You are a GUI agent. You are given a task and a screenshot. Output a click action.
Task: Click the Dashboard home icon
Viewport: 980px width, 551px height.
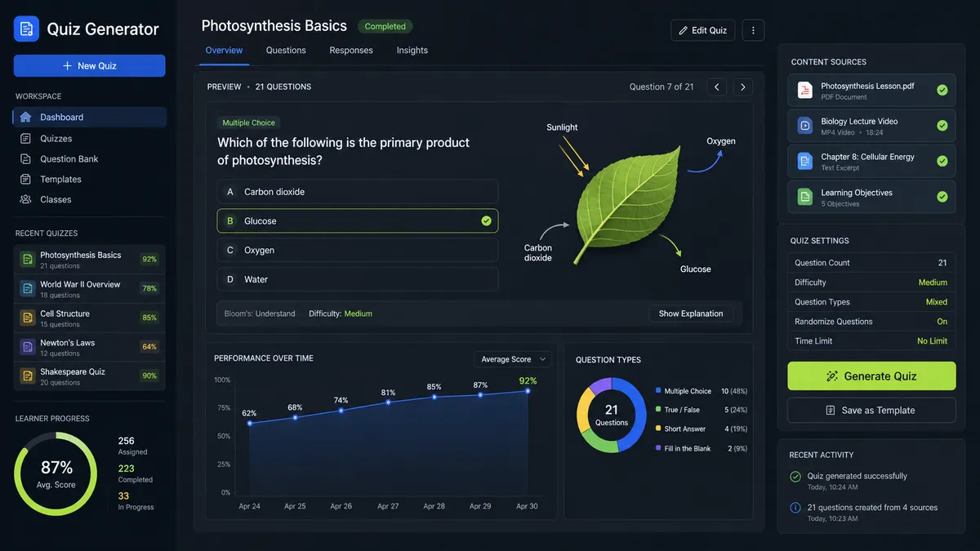click(x=25, y=117)
